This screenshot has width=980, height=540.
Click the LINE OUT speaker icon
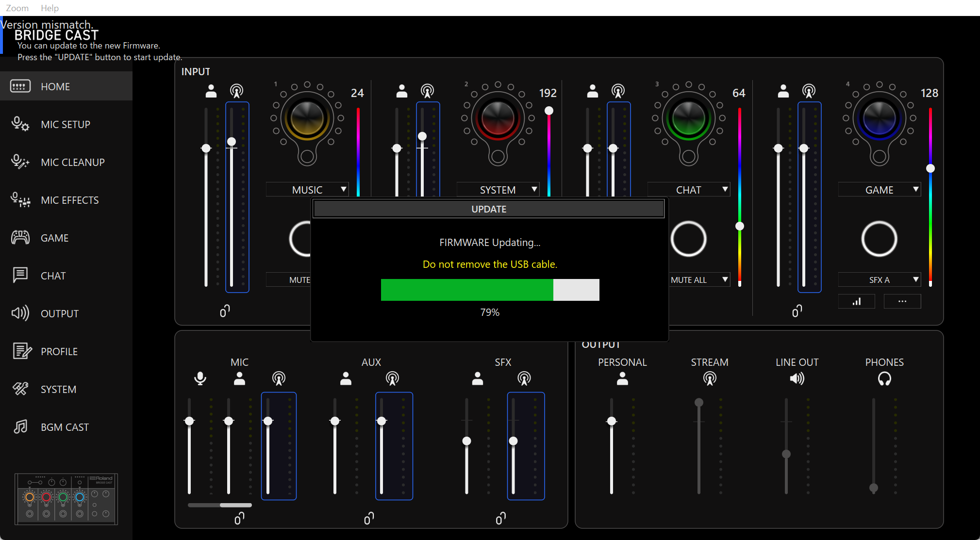(797, 378)
